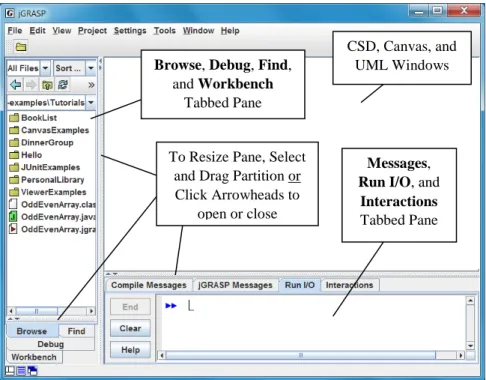Click the open folder toolbar icon

21,47
